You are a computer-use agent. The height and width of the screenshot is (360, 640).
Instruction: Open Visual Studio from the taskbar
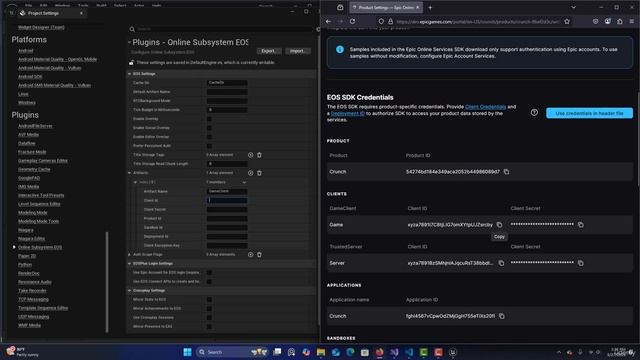click(x=394, y=352)
